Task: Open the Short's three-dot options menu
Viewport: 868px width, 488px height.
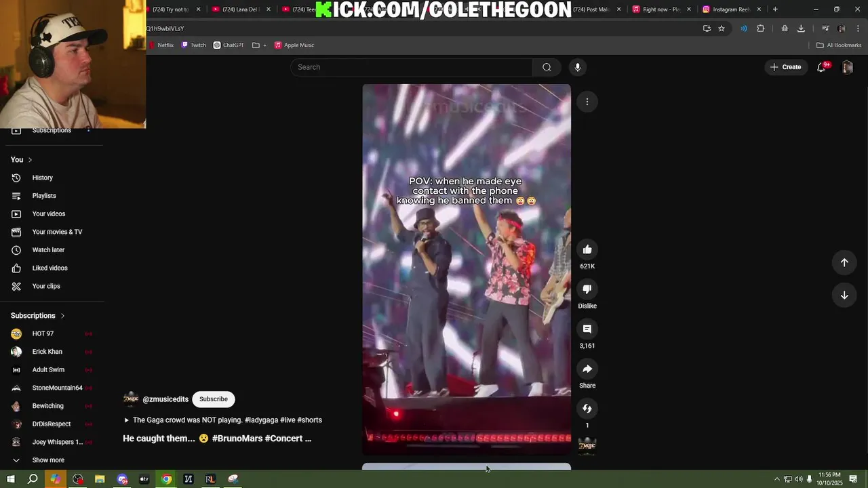Action: click(x=587, y=102)
